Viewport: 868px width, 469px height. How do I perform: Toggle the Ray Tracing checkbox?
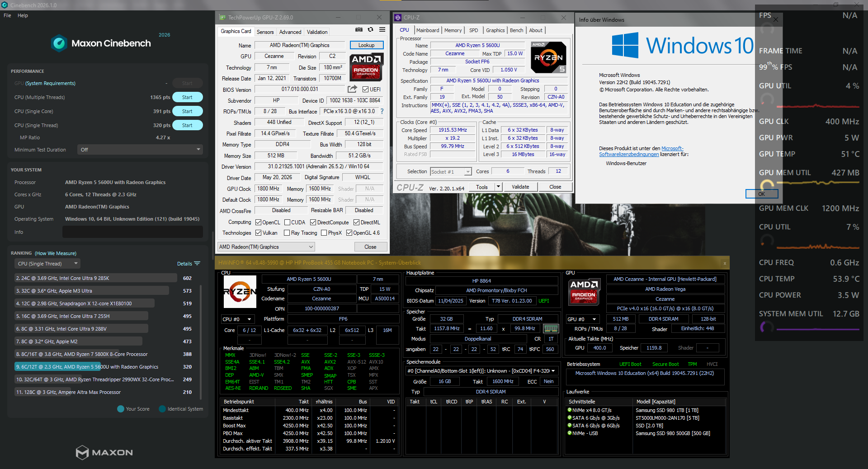(287, 233)
